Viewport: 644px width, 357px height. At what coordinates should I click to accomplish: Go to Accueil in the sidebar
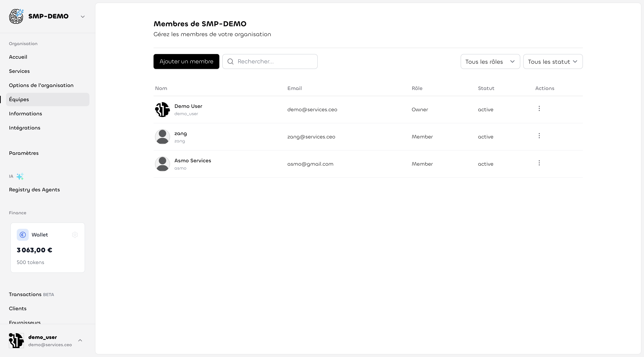pyautogui.click(x=18, y=57)
